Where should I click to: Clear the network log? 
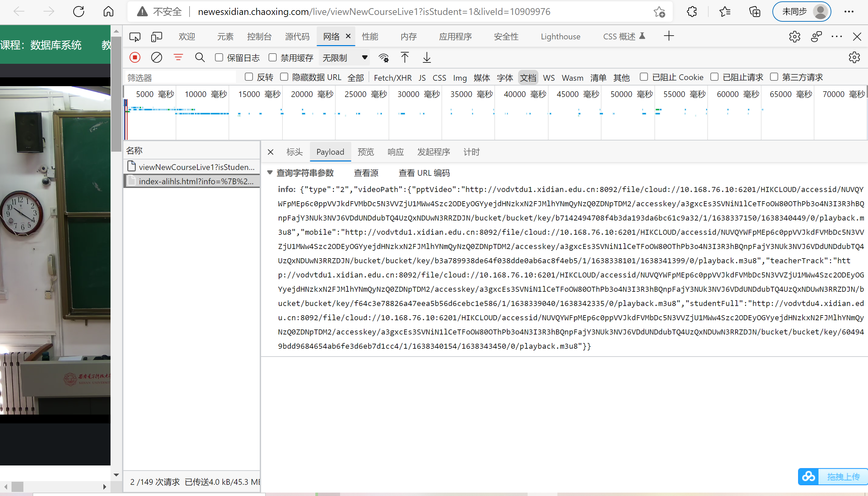pos(156,58)
